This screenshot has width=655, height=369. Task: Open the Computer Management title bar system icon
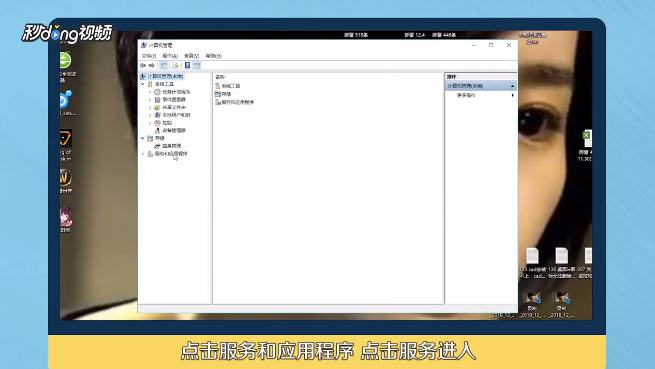click(x=144, y=45)
